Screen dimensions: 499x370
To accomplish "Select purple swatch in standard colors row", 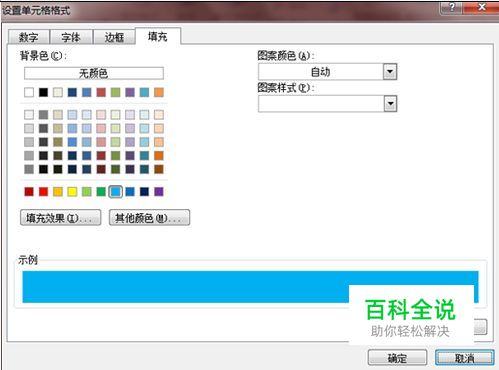I will point(159,192).
